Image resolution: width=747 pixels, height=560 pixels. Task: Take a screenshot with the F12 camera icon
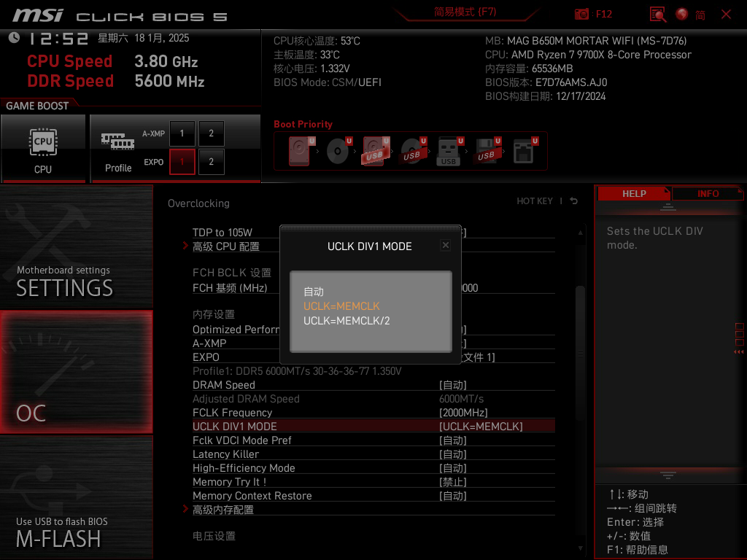pyautogui.click(x=581, y=14)
